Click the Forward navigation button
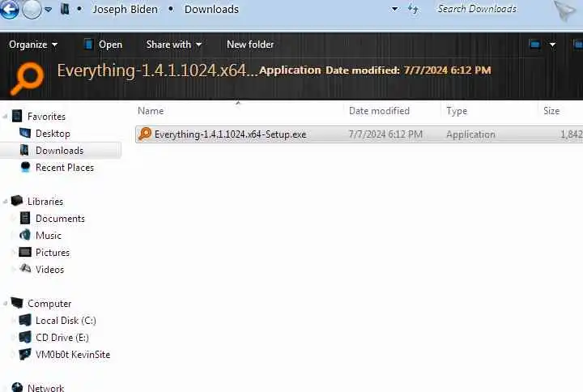 coord(32,9)
